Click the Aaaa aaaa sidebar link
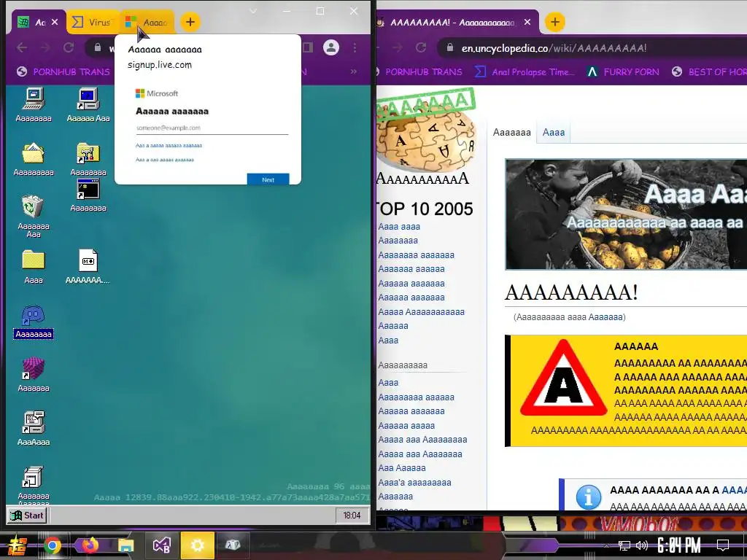The width and height of the screenshot is (747, 560). 399,227
